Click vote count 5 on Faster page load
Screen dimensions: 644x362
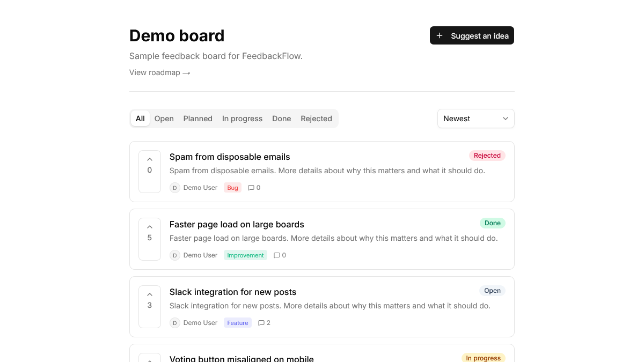click(150, 238)
